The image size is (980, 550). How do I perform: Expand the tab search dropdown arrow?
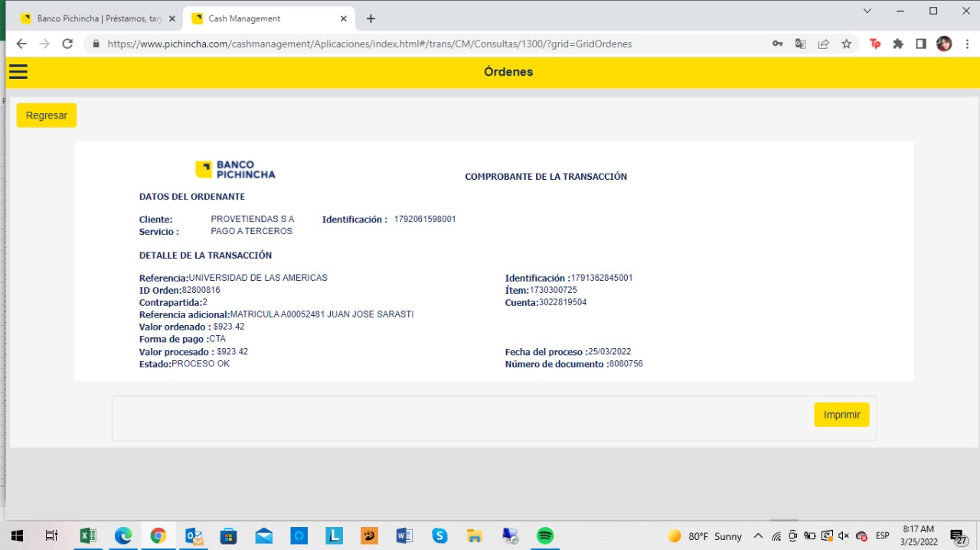tap(867, 11)
